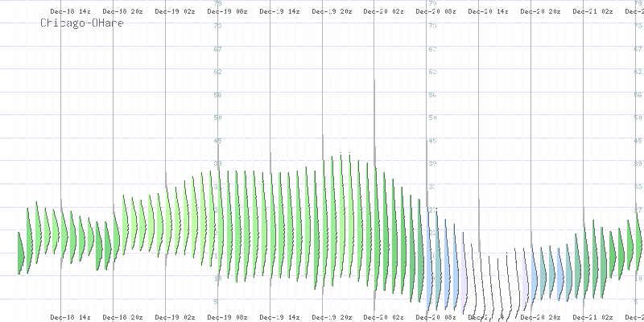The width and height of the screenshot is (644, 322).
Task: Click the tall gray spike at Dec-20 02z
Action: point(374,121)
